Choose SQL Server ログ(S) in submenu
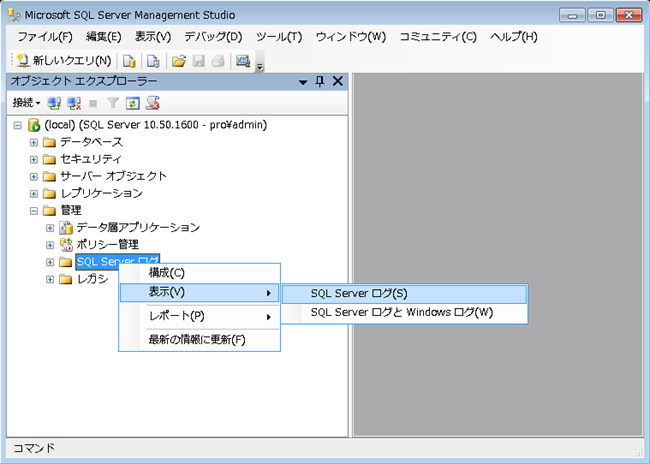The width and height of the screenshot is (650, 464). pyautogui.click(x=405, y=294)
